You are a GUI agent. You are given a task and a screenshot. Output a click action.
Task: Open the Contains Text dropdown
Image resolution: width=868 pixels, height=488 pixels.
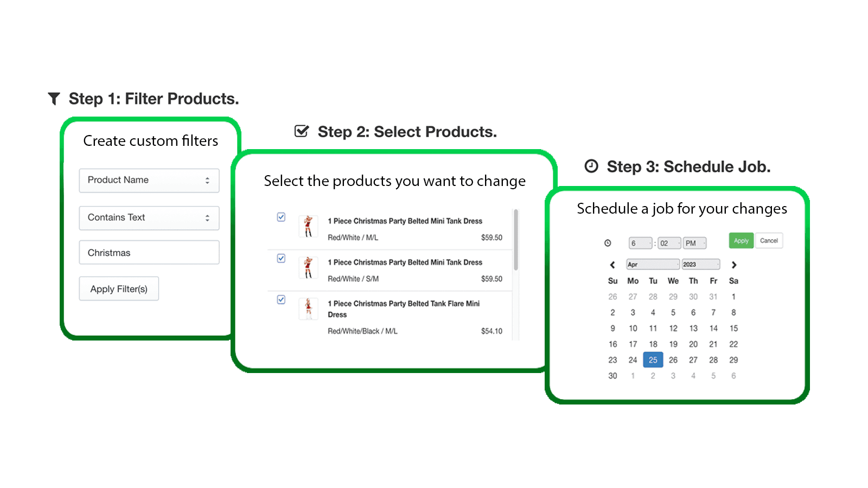pyautogui.click(x=149, y=217)
